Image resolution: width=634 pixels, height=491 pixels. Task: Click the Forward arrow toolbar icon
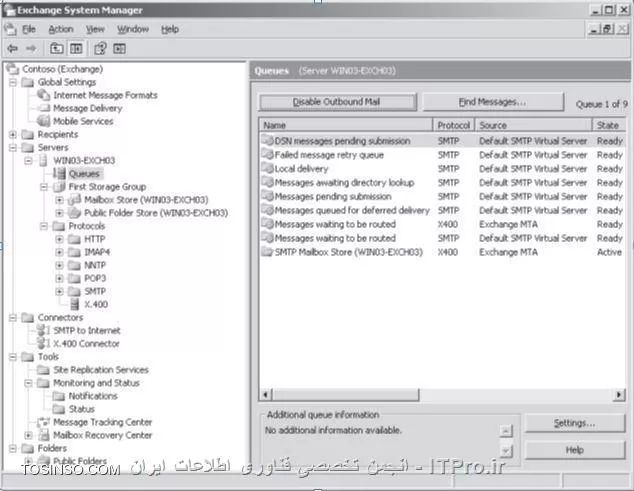(31, 49)
